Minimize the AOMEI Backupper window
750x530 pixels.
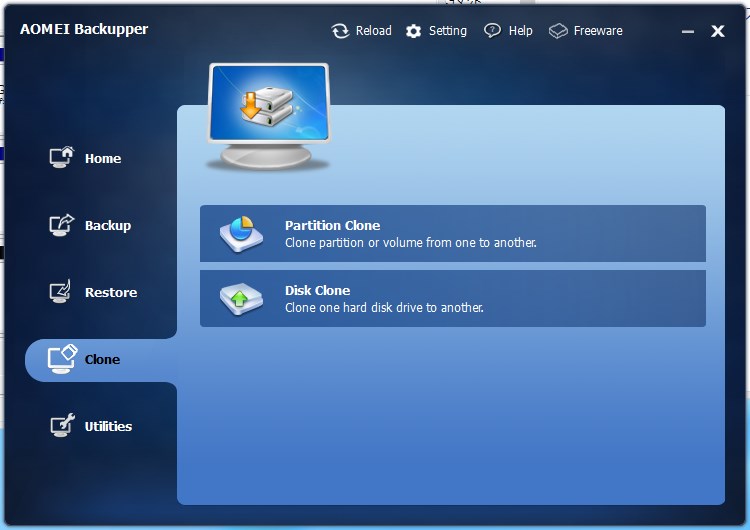point(687,32)
